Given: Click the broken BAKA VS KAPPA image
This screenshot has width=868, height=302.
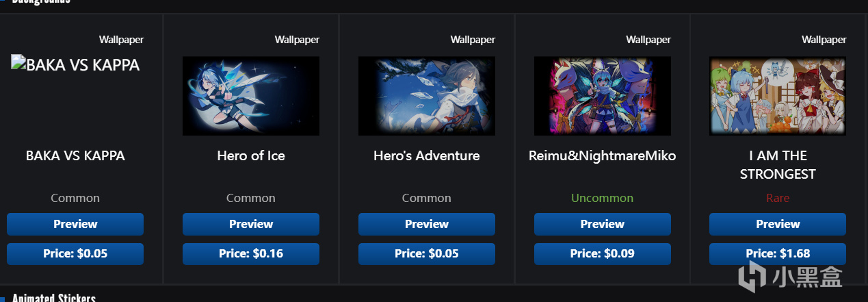Looking at the screenshot, I should [75, 65].
